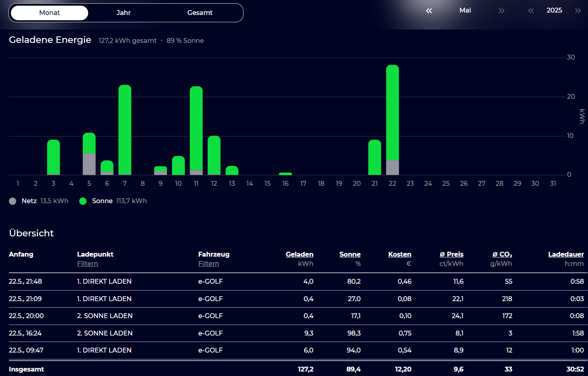Sort table by Ø Preis column
Image resolution: width=588 pixels, height=376 pixels.
pos(451,255)
